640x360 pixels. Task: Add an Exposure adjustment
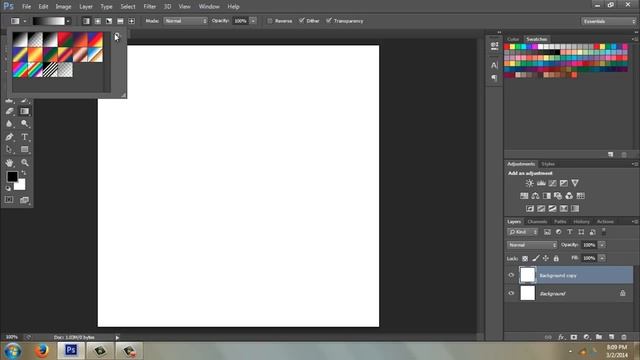coord(564,183)
